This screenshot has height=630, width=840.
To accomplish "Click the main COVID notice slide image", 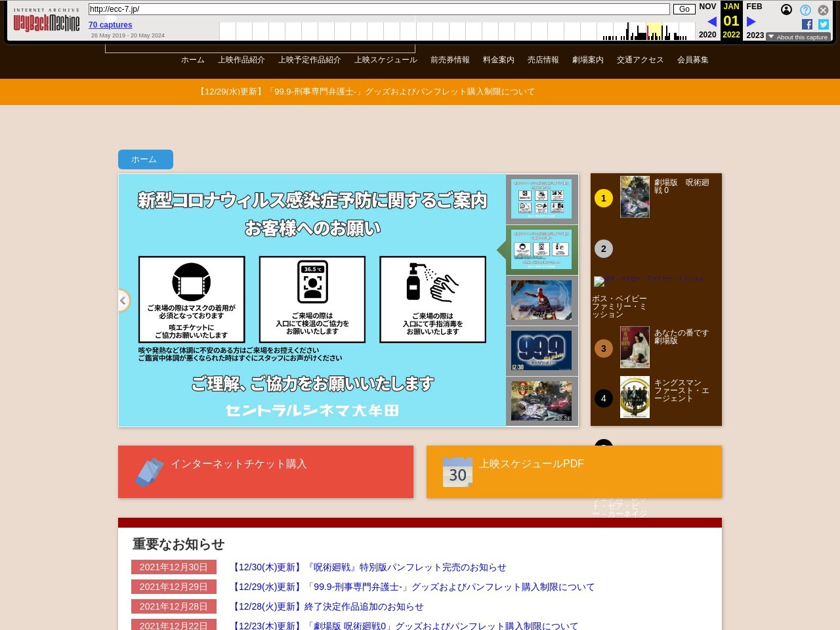I will tap(312, 301).
